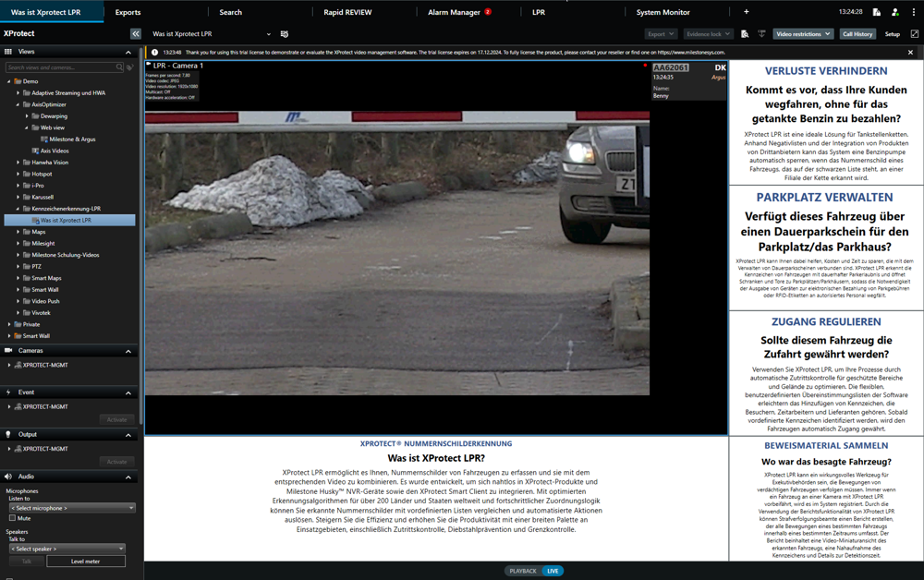Click the Call History button

coord(857,34)
